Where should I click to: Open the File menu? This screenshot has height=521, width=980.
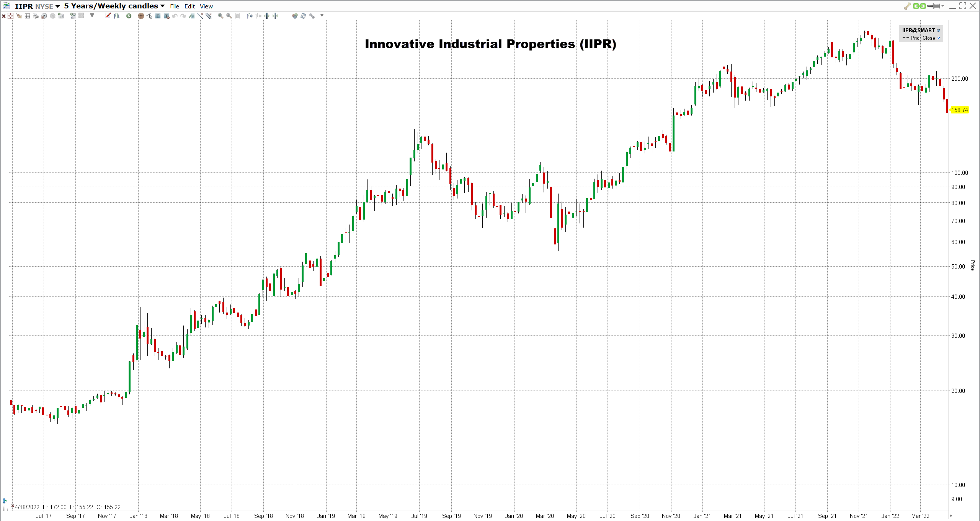coord(175,6)
